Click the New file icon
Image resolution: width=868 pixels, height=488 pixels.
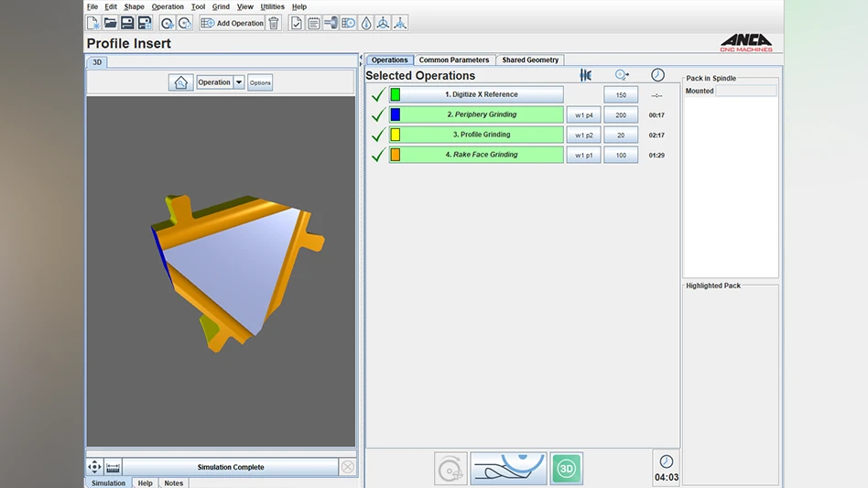[93, 23]
